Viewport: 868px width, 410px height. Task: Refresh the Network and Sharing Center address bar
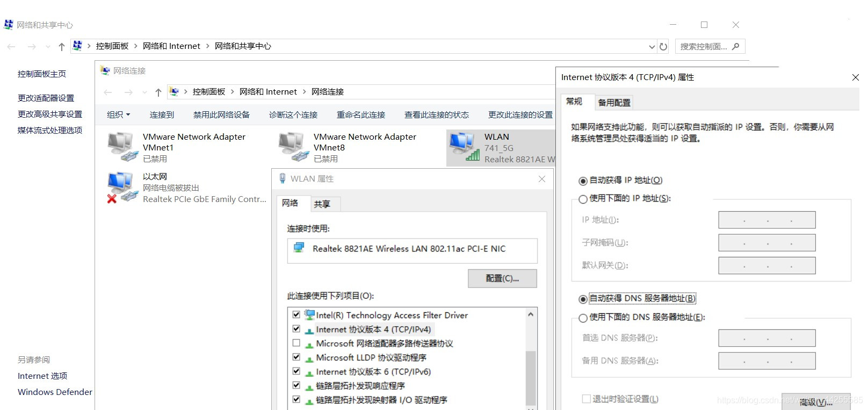pyautogui.click(x=663, y=47)
